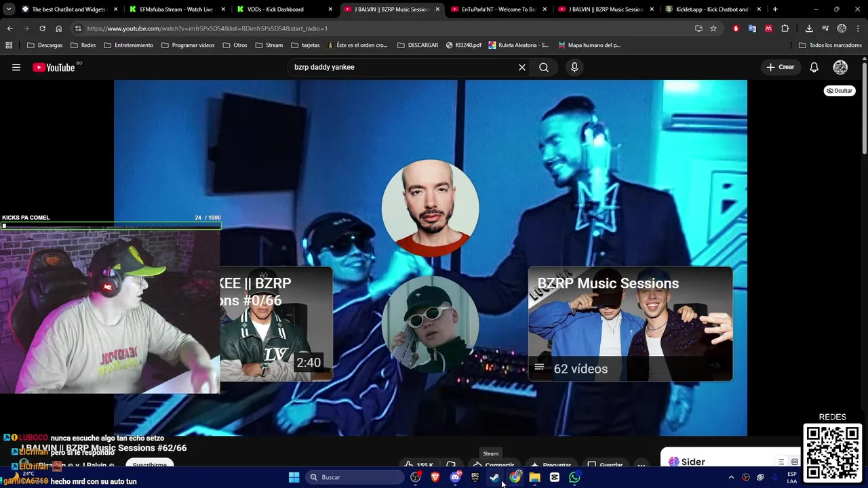Open the DESCARGAR bookmark folder
This screenshot has width=868, height=488.
tap(418, 45)
